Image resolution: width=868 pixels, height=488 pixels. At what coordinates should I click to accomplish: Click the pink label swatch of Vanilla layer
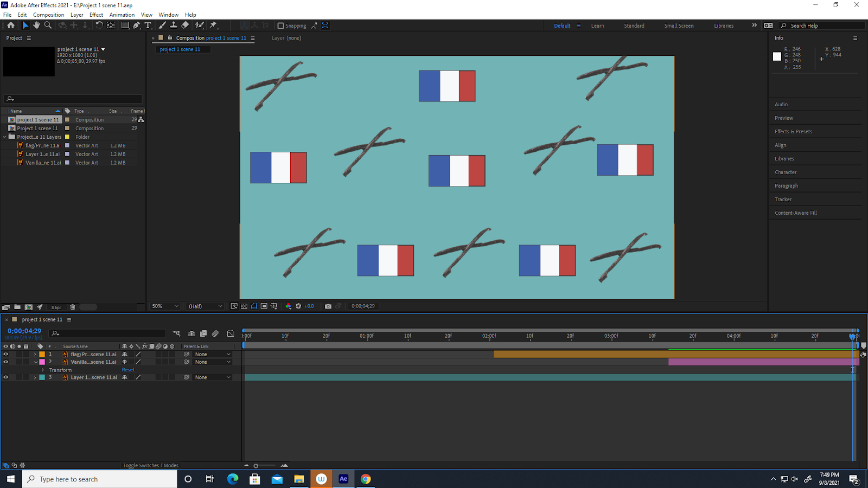click(x=42, y=362)
